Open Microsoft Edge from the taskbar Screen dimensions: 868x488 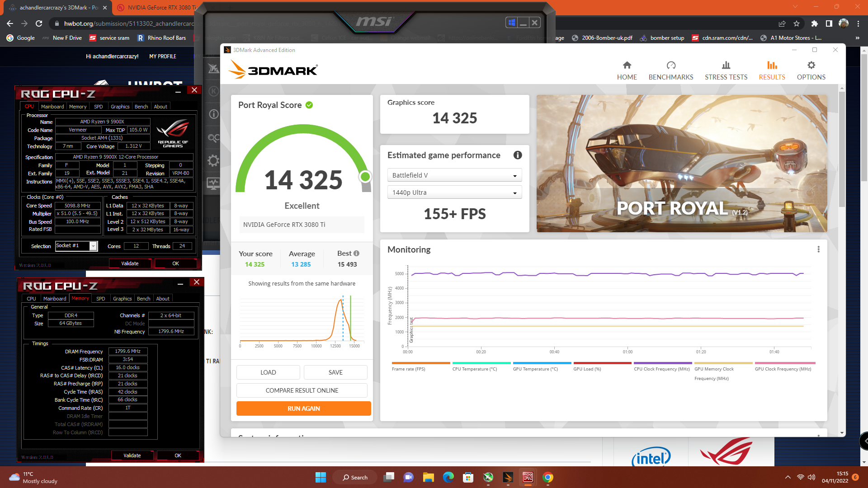[448, 477]
